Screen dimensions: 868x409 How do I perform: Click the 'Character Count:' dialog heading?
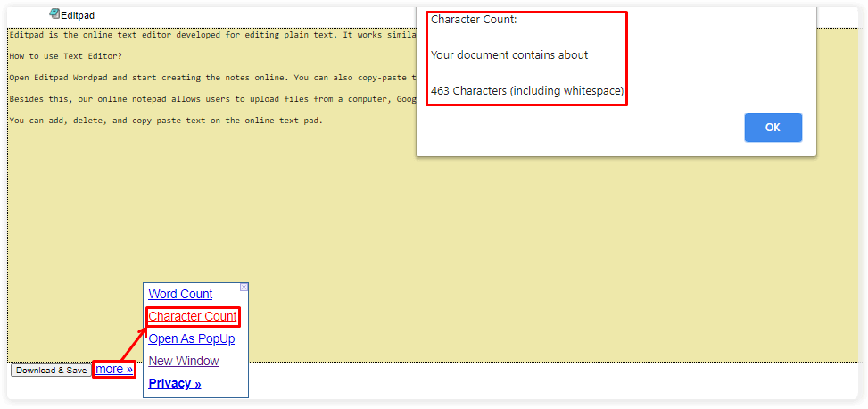[474, 20]
